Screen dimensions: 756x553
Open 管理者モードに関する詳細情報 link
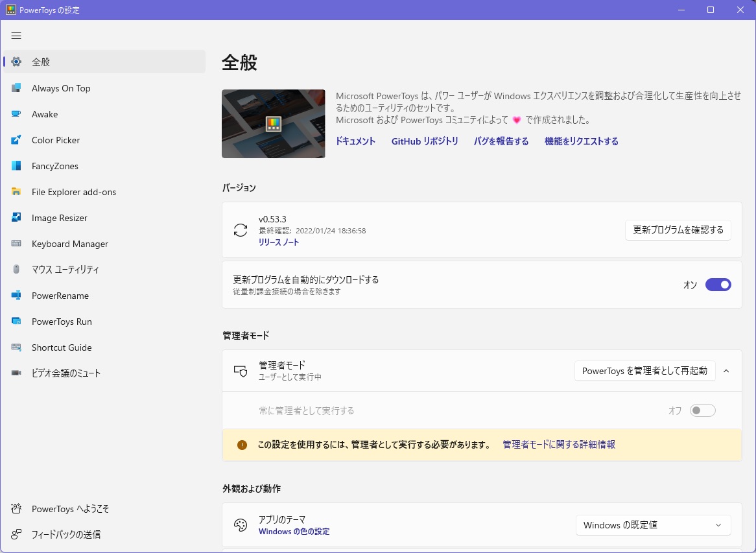559,445
